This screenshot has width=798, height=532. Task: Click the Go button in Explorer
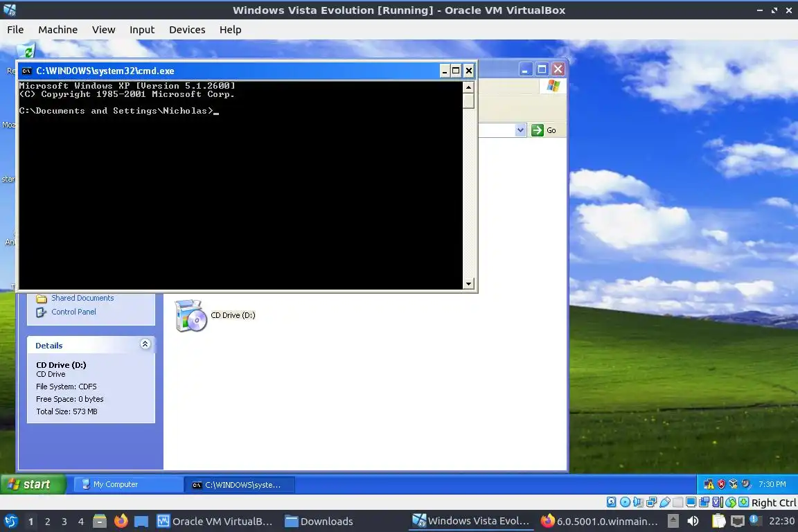(x=544, y=130)
